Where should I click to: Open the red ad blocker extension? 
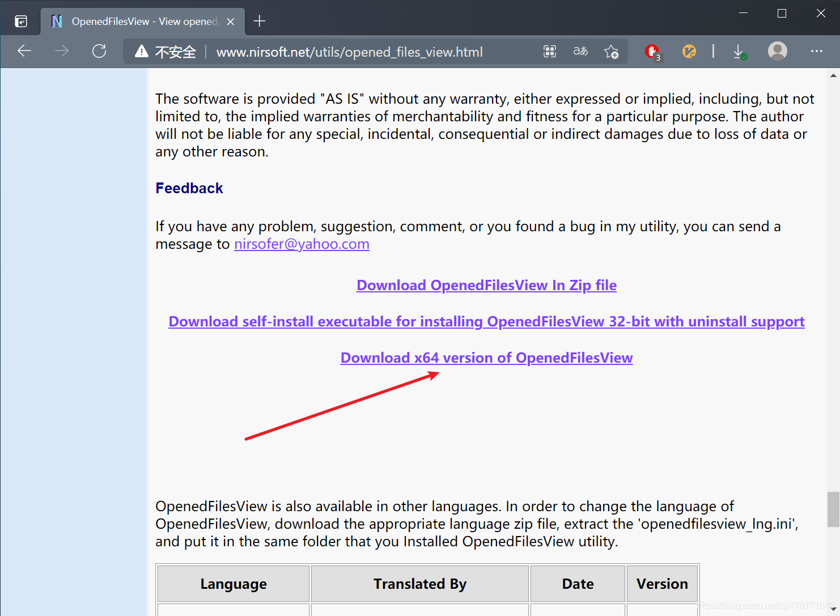(652, 52)
